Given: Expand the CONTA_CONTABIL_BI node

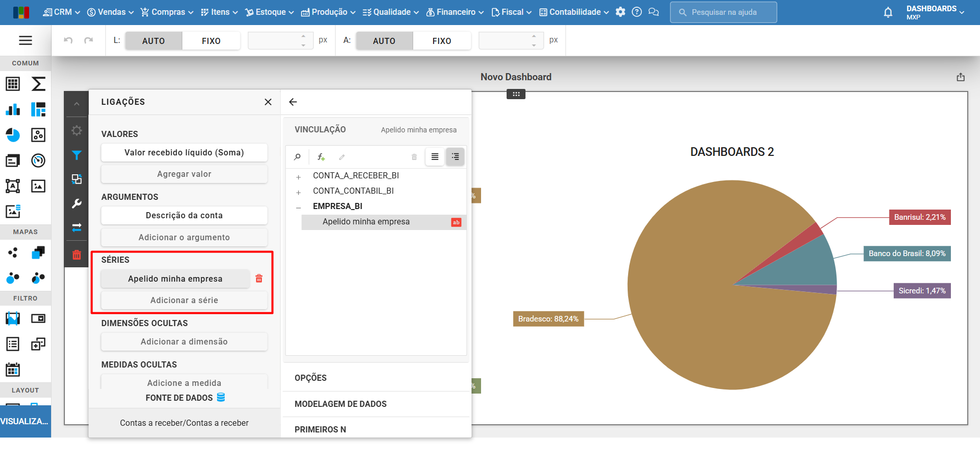Looking at the screenshot, I should pyautogui.click(x=299, y=192).
